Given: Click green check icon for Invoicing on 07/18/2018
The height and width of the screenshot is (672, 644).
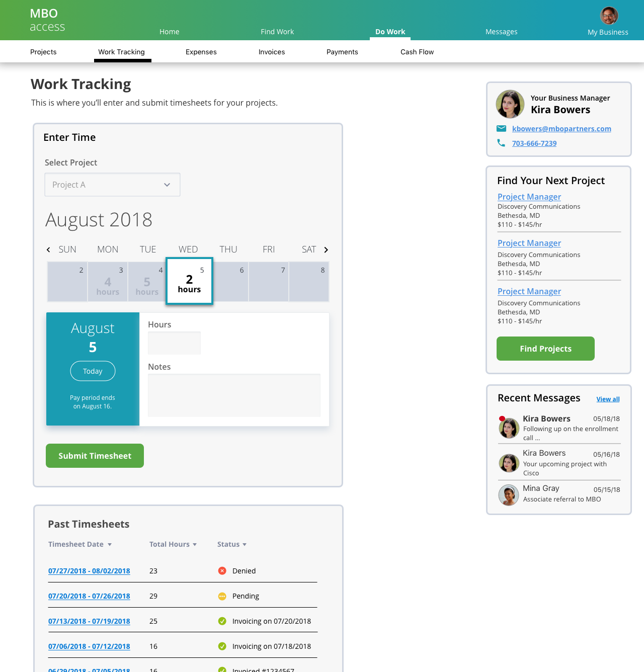Looking at the screenshot, I should [222, 646].
